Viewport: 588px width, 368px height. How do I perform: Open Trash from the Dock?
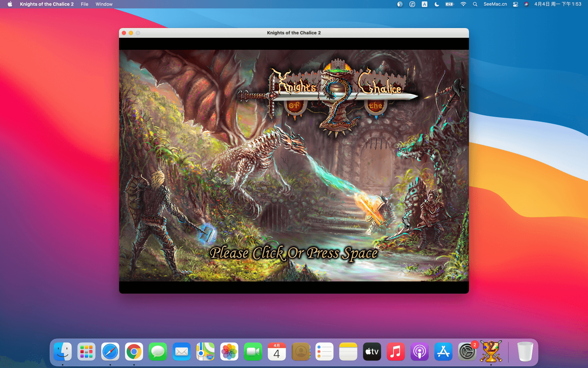click(525, 352)
